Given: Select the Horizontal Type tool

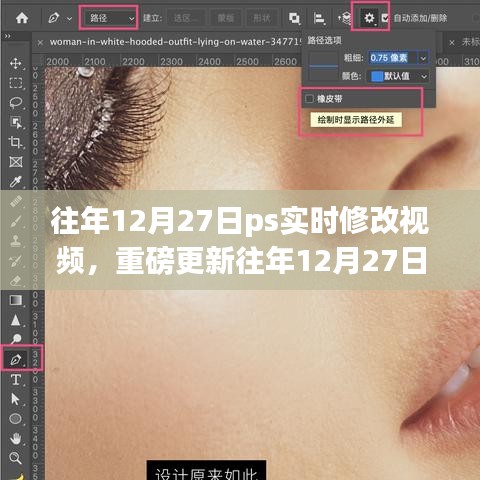Looking at the screenshot, I should click(16, 380).
